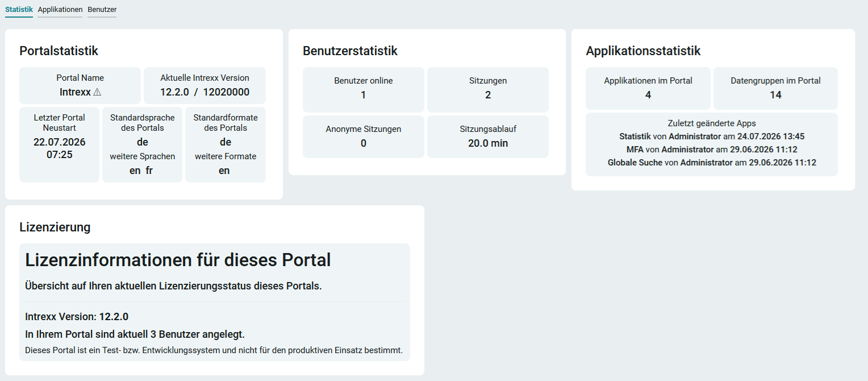This screenshot has height=381, width=868.
Task: Click the Test- bzw. Entwicklungssystem notice
Action: click(x=214, y=350)
